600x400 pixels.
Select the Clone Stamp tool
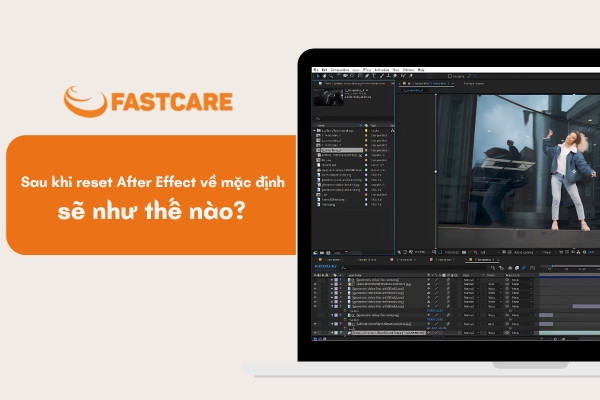(x=389, y=76)
